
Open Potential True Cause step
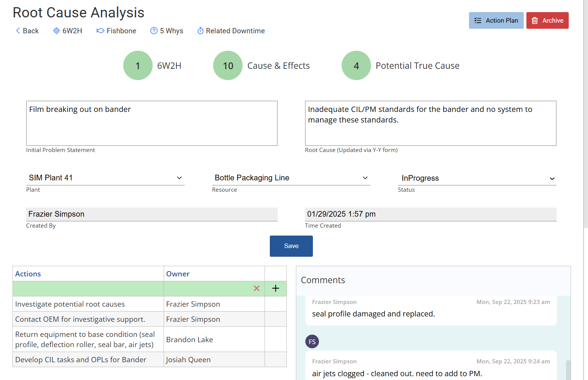356,65
